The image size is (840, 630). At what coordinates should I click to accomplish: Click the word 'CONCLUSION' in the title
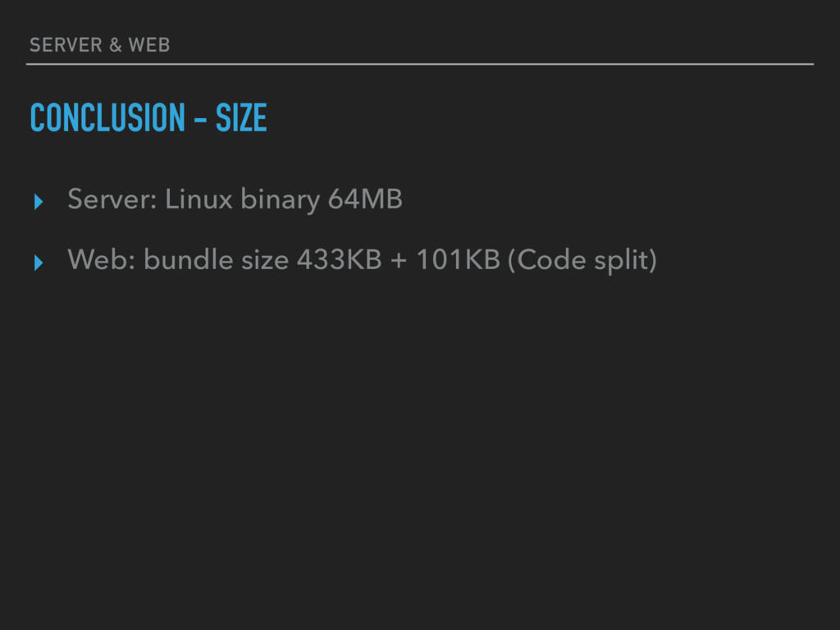click(107, 117)
